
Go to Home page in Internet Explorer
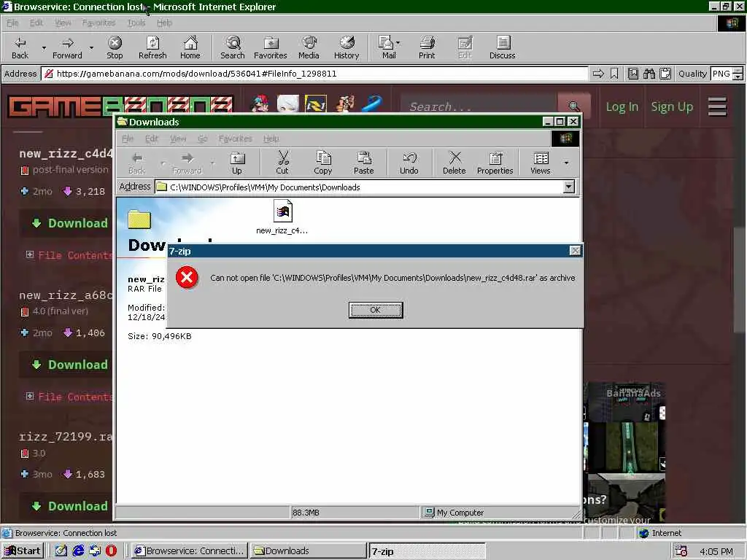(x=190, y=47)
